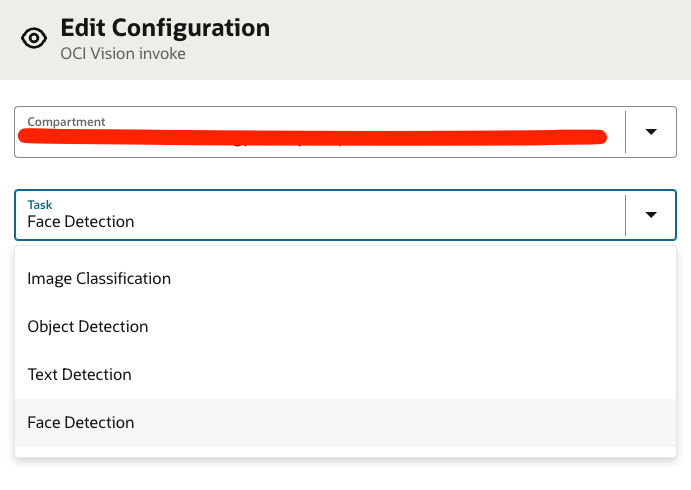Click the divider beside the Task arrow
Image resolution: width=691 pixels, height=490 pixels.
tap(625, 214)
